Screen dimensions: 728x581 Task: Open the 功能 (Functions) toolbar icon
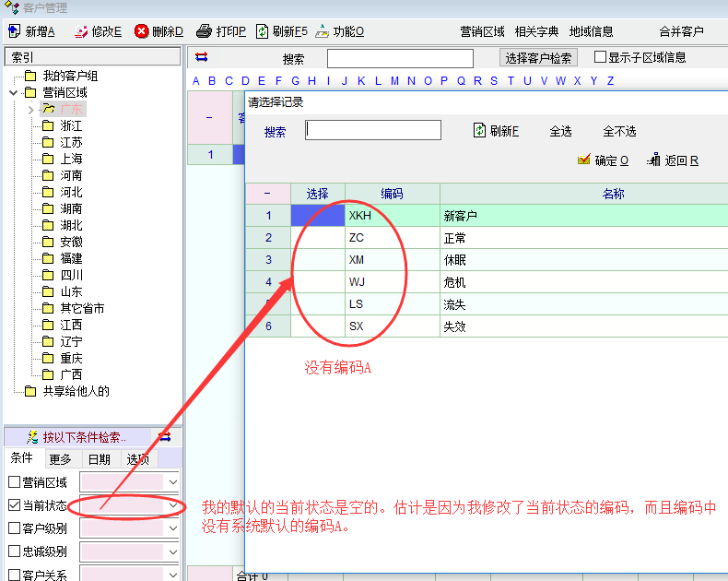click(322, 31)
